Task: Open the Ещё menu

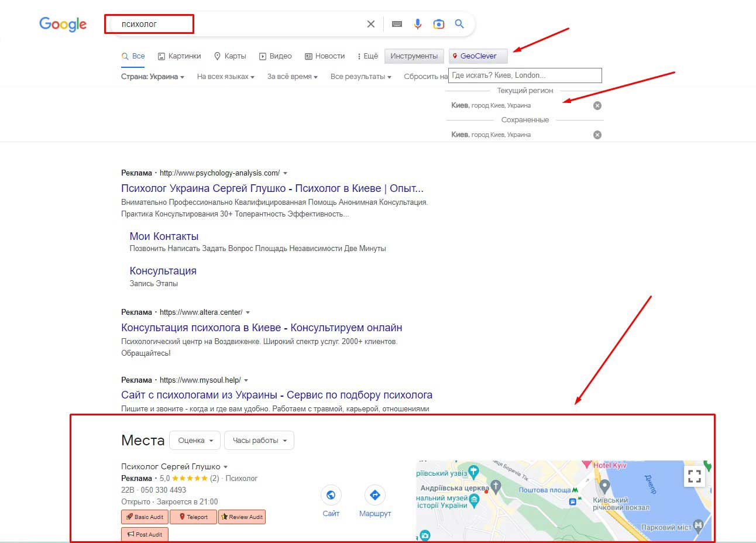Action: (x=367, y=56)
